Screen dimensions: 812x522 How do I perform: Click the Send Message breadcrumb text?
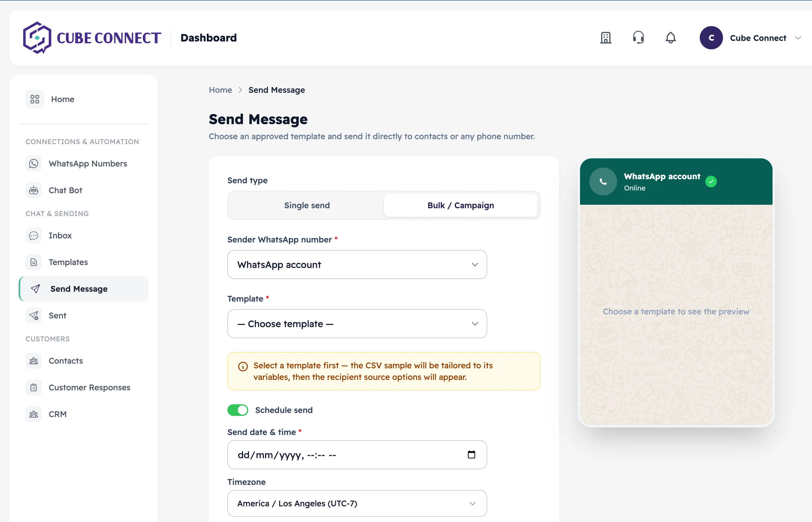coord(277,90)
